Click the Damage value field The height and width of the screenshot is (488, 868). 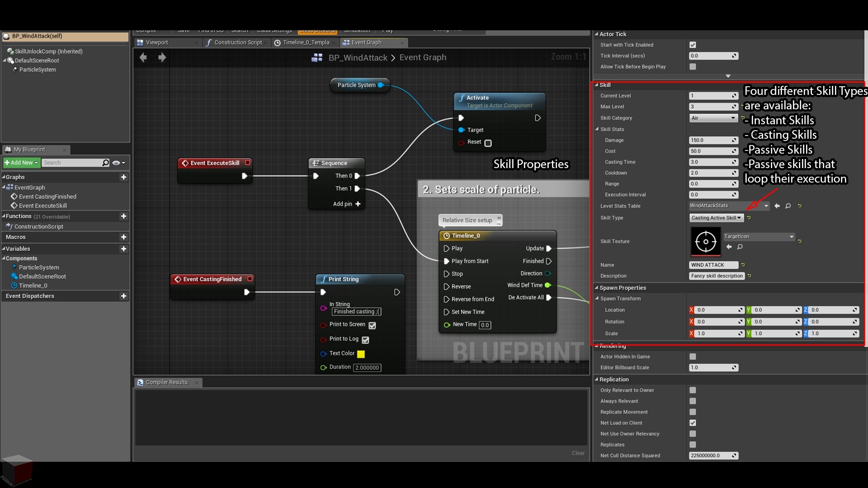pyautogui.click(x=713, y=140)
